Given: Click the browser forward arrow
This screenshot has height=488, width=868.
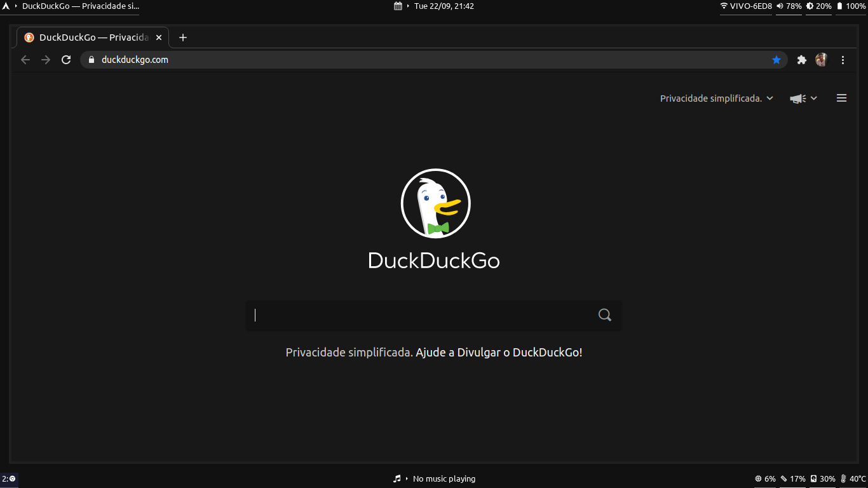Looking at the screenshot, I should point(46,60).
